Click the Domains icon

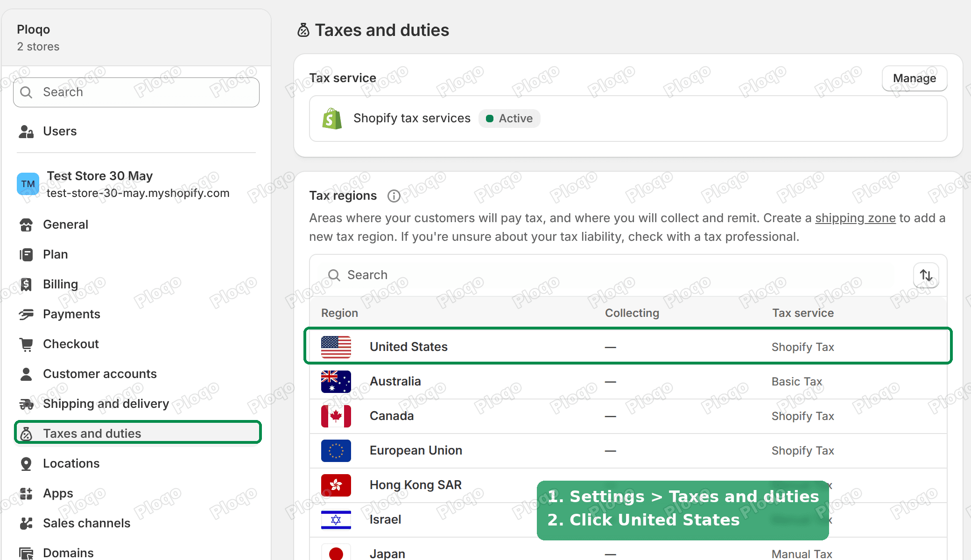(26, 553)
